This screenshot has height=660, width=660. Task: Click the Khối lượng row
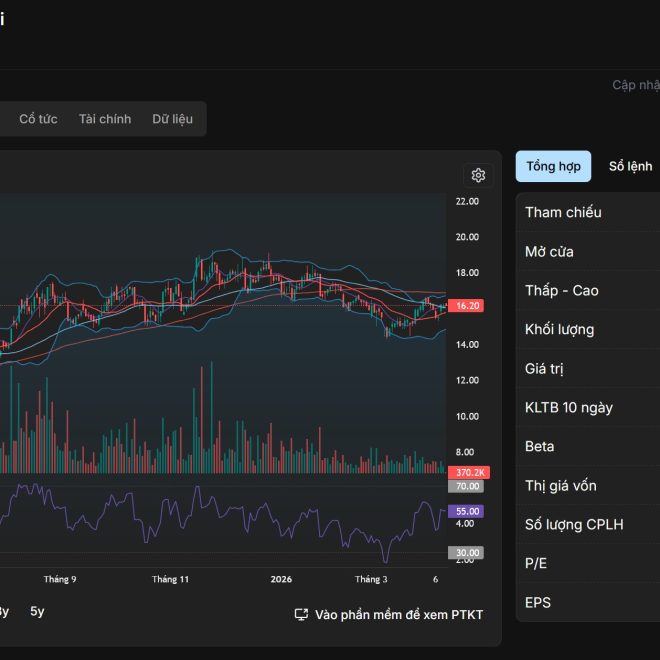587,329
